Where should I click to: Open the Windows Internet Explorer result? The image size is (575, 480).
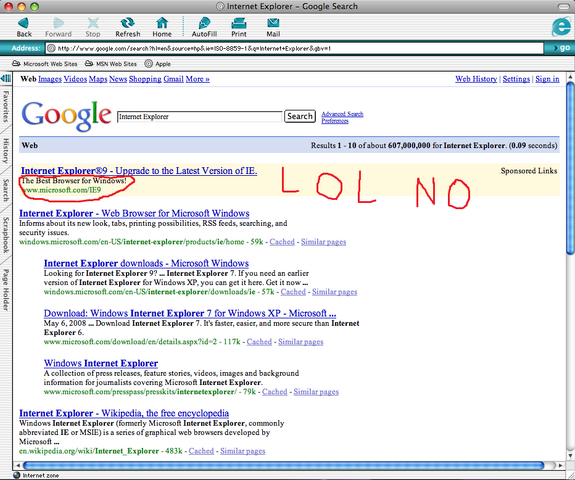[101, 363]
